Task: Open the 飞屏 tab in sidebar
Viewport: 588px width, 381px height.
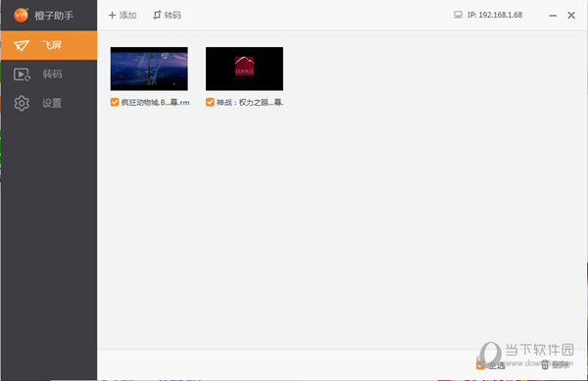Action: tap(49, 45)
